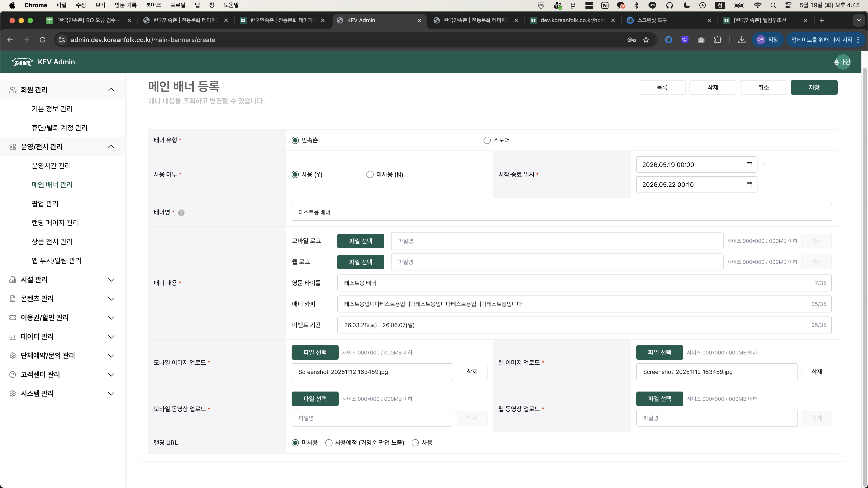The height and width of the screenshot is (488, 868).
Task: Click the 배너 카피 text field
Action: click(x=584, y=304)
